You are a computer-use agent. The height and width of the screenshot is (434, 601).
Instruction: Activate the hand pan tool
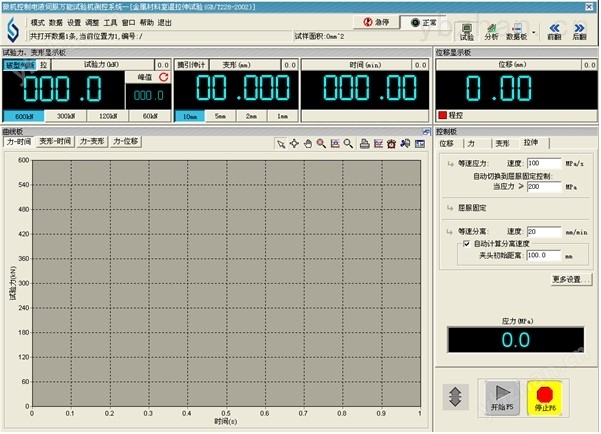tap(308, 143)
